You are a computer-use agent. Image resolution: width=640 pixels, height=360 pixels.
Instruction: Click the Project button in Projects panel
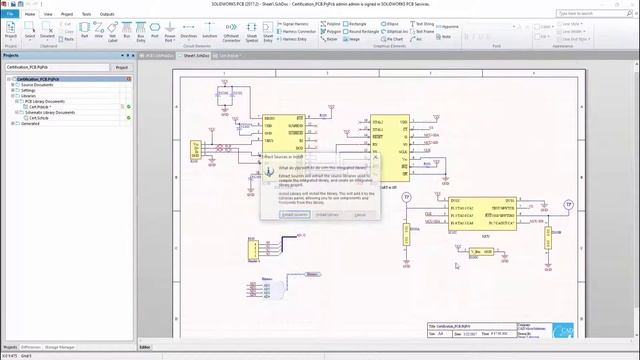122,67
